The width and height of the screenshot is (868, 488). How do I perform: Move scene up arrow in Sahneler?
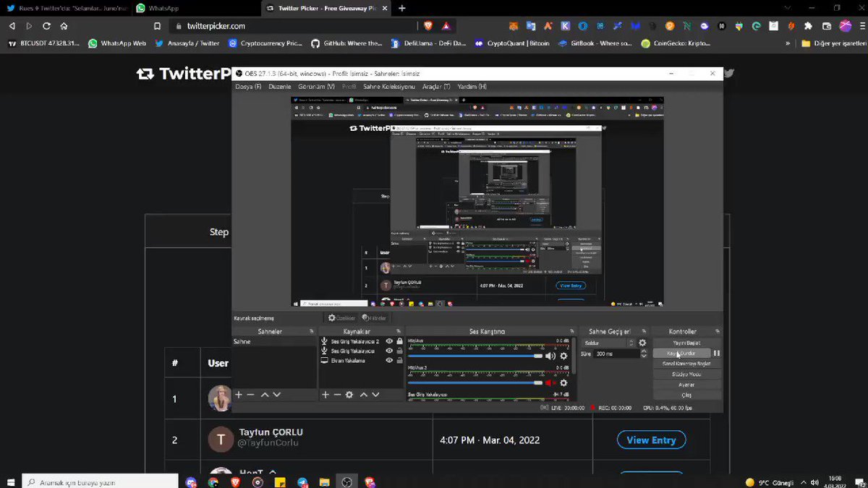pyautogui.click(x=265, y=395)
